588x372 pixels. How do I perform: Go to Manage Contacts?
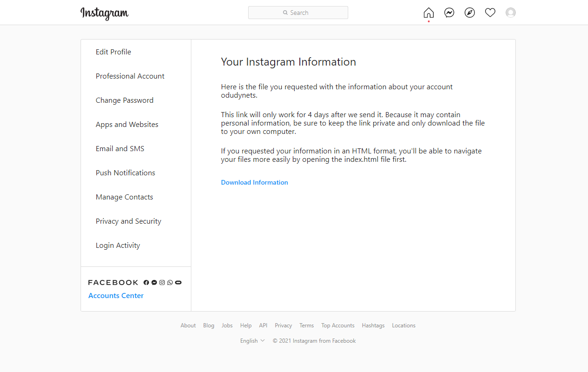pyautogui.click(x=136, y=197)
